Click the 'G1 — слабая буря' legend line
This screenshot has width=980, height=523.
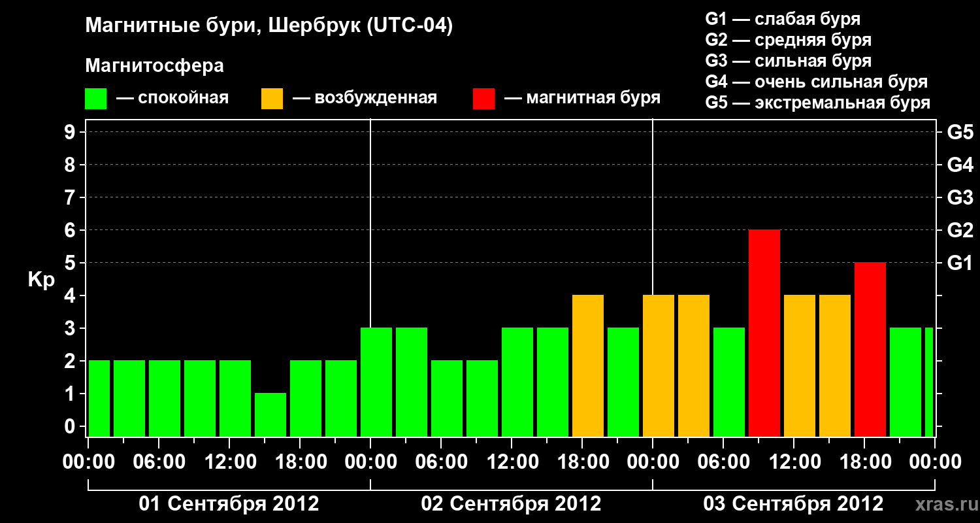coord(783,19)
